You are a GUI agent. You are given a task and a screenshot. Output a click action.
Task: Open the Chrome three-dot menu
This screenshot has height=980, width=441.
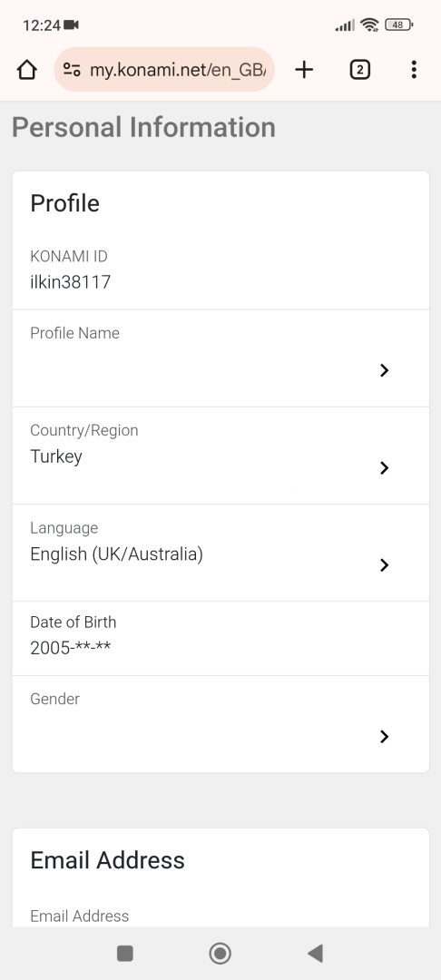coord(414,69)
